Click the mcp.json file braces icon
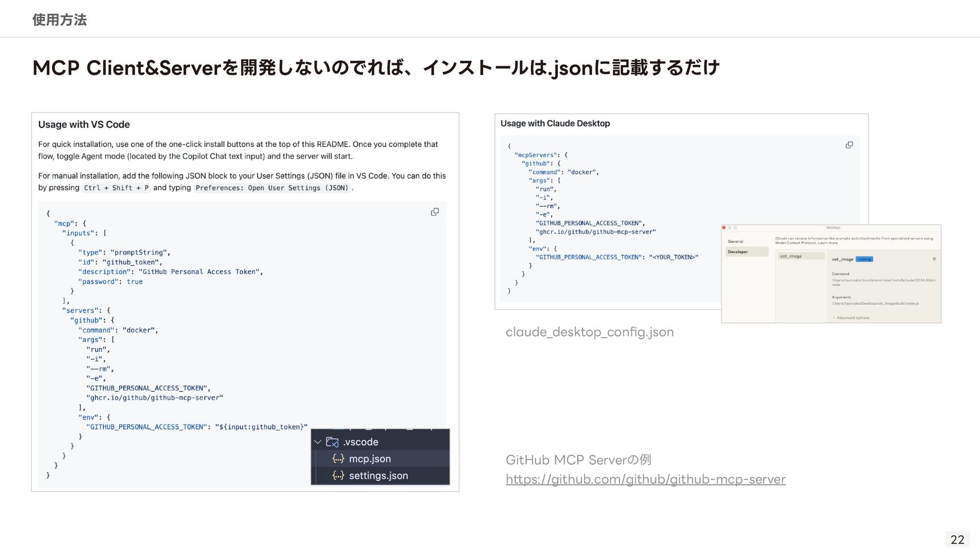This screenshot has width=980, height=551. [x=338, y=459]
